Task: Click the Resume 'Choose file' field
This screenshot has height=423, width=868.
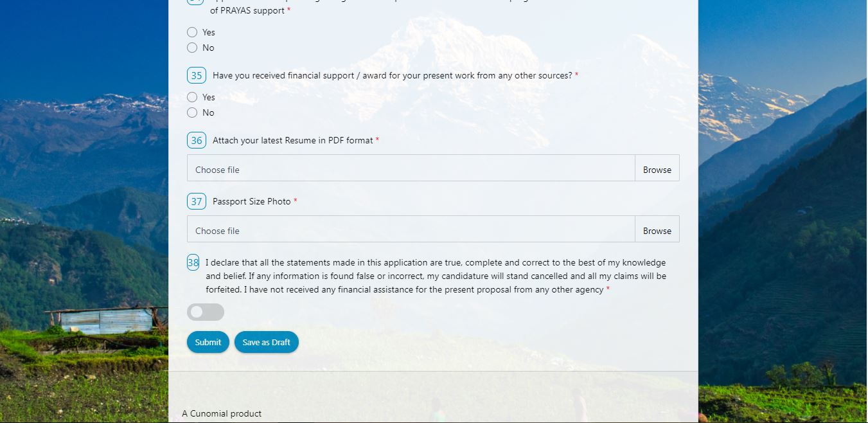Action: coord(411,170)
